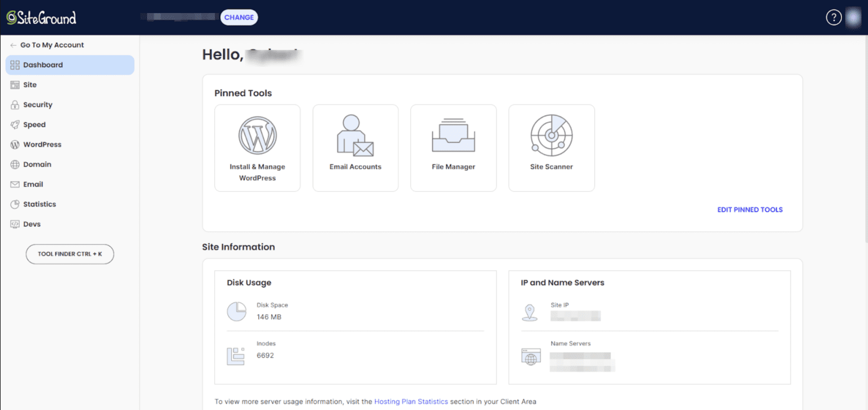Image resolution: width=868 pixels, height=410 pixels.
Task: Click the Edit Pinned Tools link
Action: tap(750, 210)
